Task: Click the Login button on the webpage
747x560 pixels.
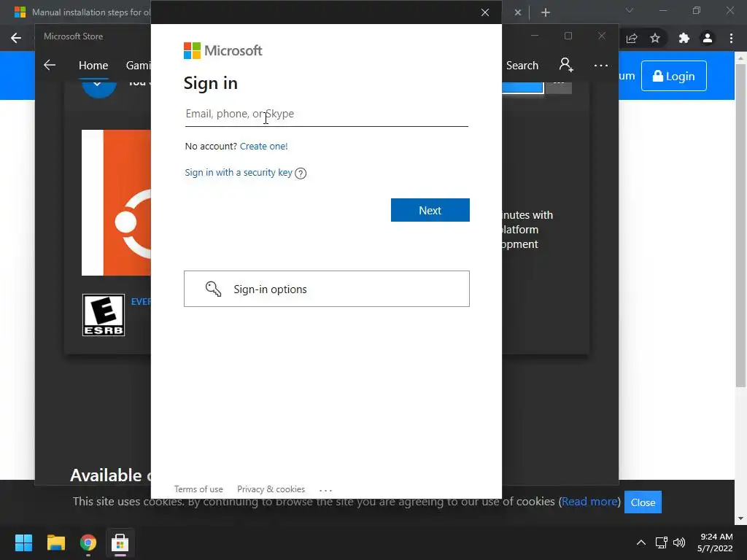Action: 673,76
